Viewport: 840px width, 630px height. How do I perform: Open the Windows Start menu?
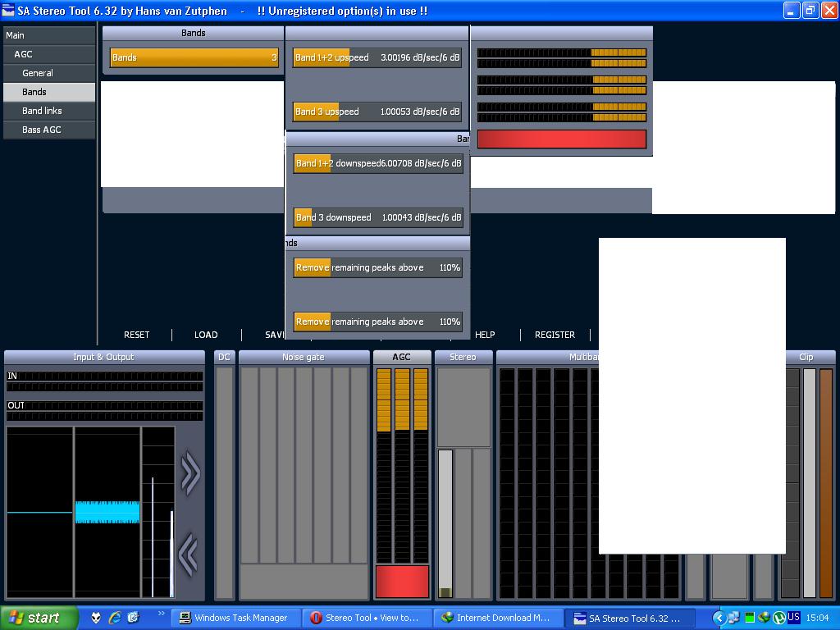[x=39, y=618]
